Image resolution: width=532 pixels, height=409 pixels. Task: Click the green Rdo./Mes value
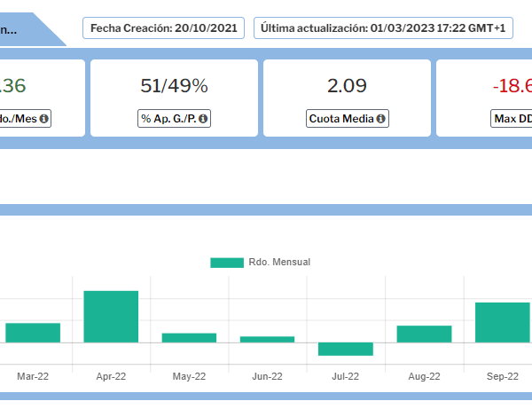tap(13, 85)
